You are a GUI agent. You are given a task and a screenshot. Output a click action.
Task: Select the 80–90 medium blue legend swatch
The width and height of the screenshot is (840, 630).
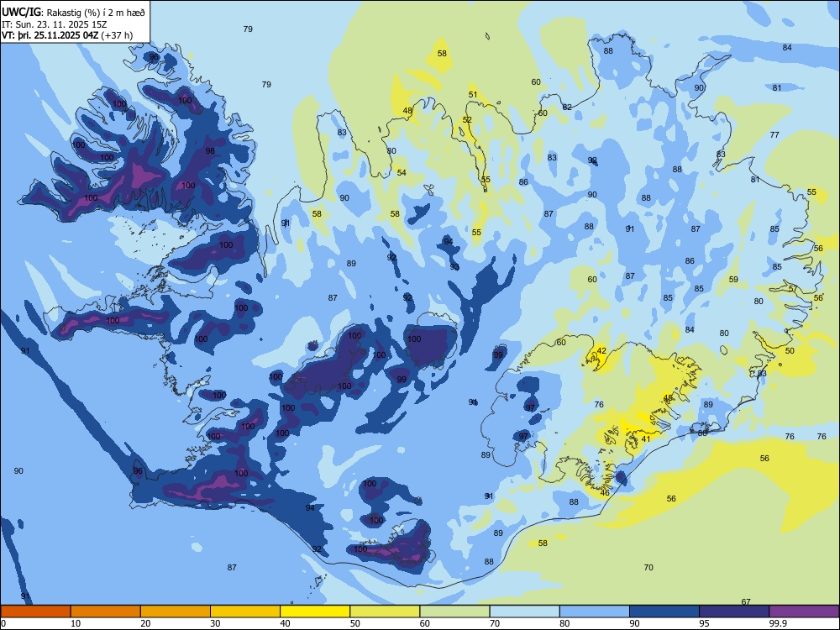click(595, 612)
